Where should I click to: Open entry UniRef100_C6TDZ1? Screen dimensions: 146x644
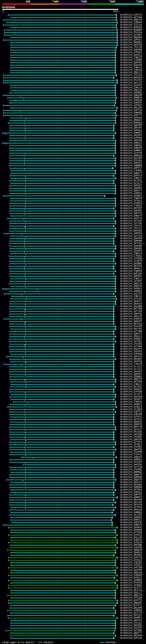131,341
